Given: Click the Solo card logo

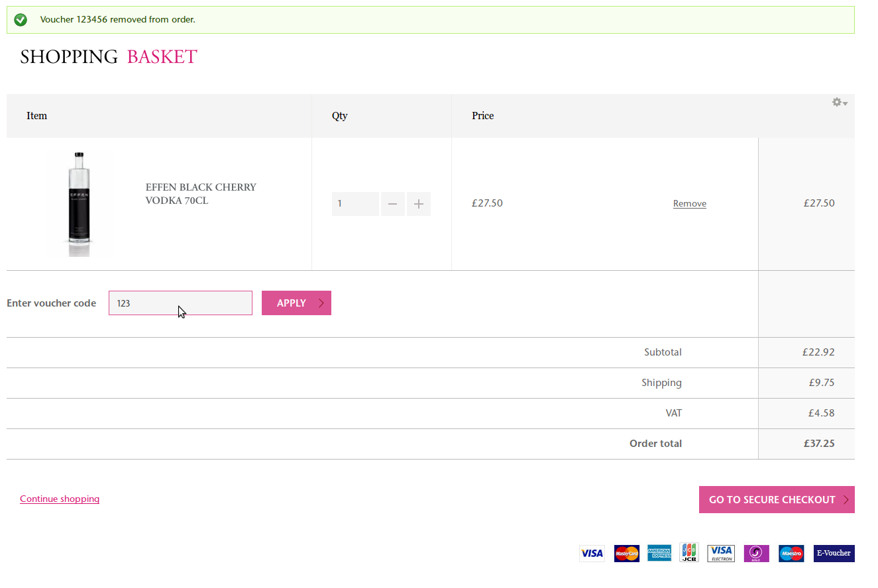Looking at the screenshot, I should click(756, 554).
